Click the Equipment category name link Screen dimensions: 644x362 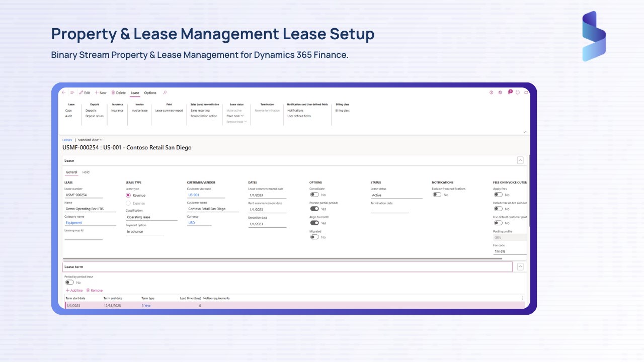tap(73, 223)
